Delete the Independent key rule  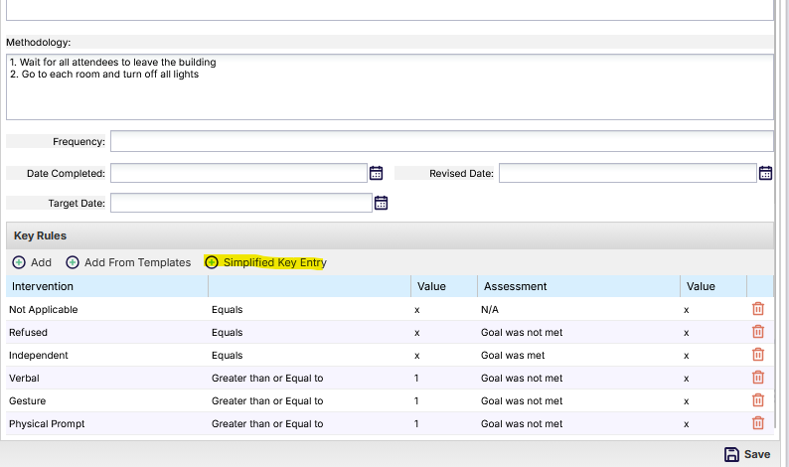(x=758, y=355)
